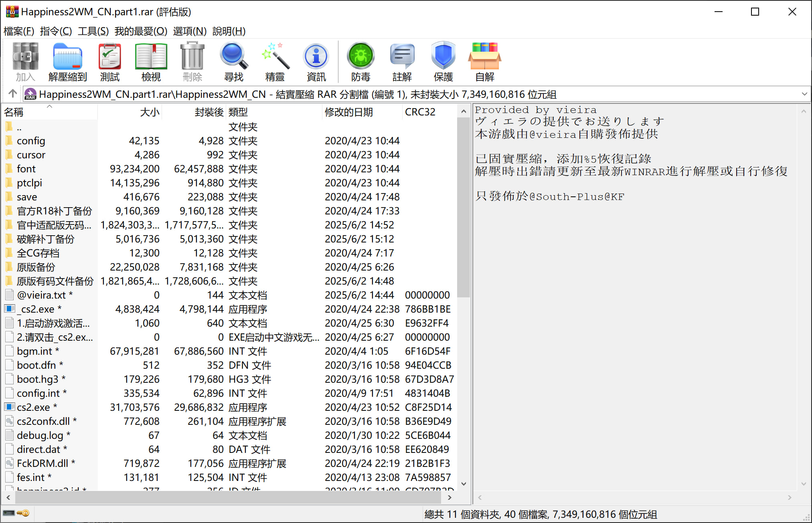Open the 選項(N) options menu
Screen dimensions: 812x523
click(x=190, y=31)
